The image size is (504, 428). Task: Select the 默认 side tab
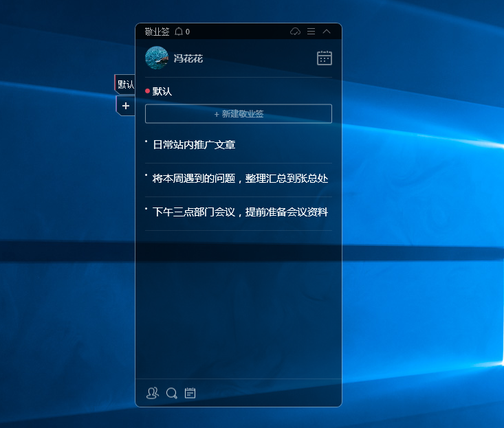125,85
